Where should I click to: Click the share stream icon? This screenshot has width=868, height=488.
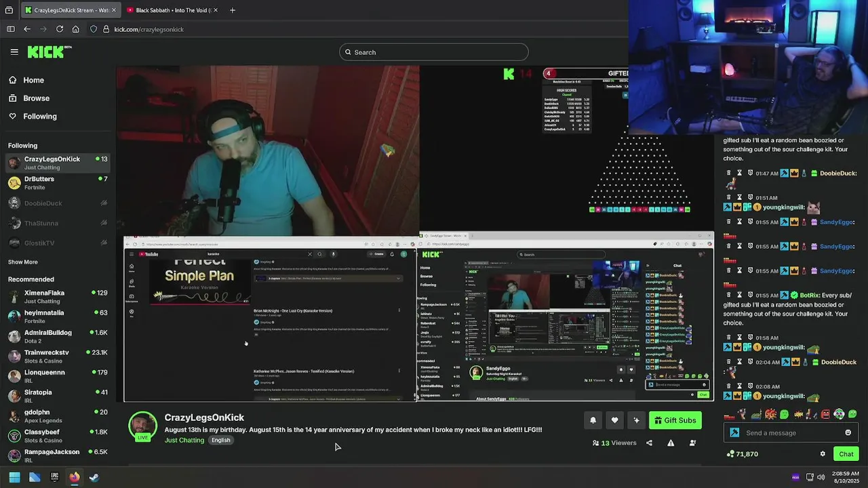[x=649, y=443]
